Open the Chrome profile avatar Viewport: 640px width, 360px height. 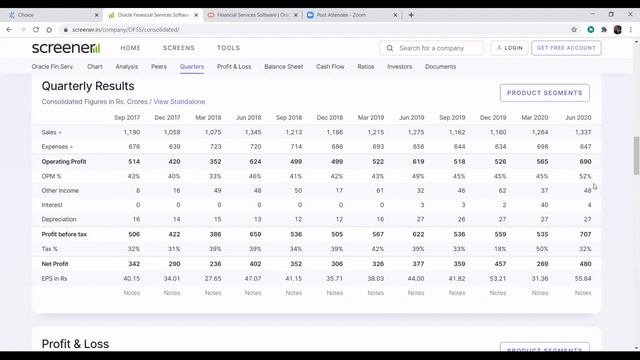tap(618, 29)
